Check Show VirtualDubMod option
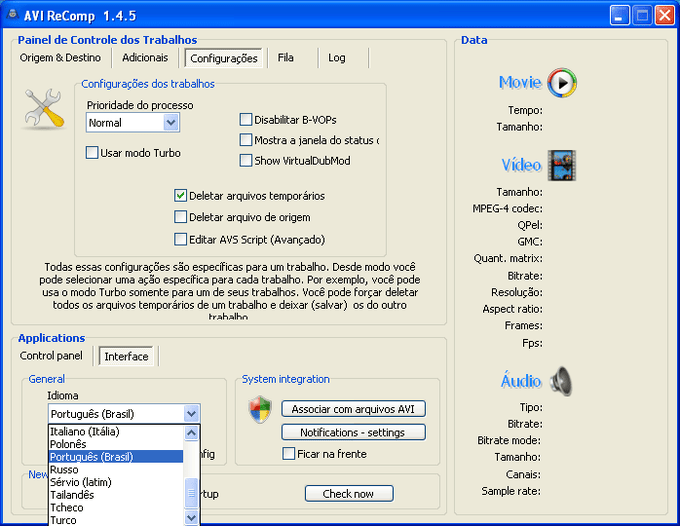680x526 pixels. [246, 160]
